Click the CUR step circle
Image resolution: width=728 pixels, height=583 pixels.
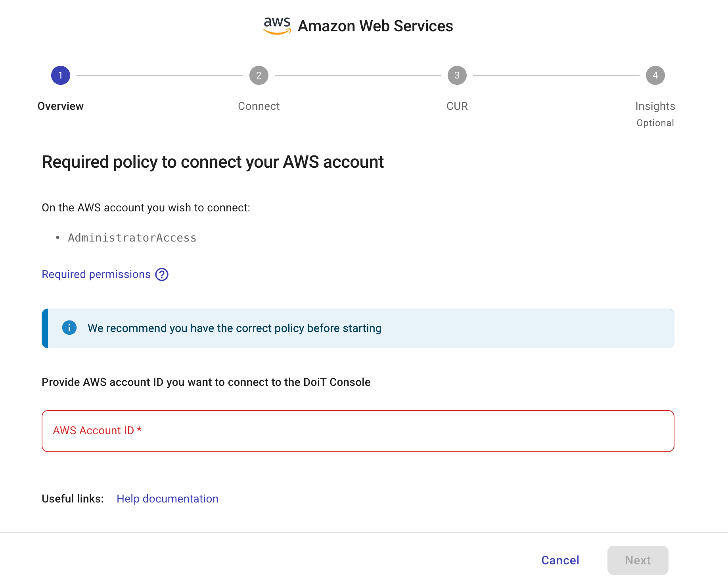click(457, 75)
